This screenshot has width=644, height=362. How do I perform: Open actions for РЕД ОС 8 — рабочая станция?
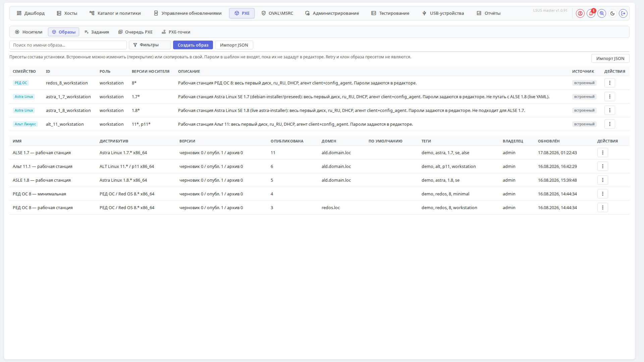pos(603,207)
